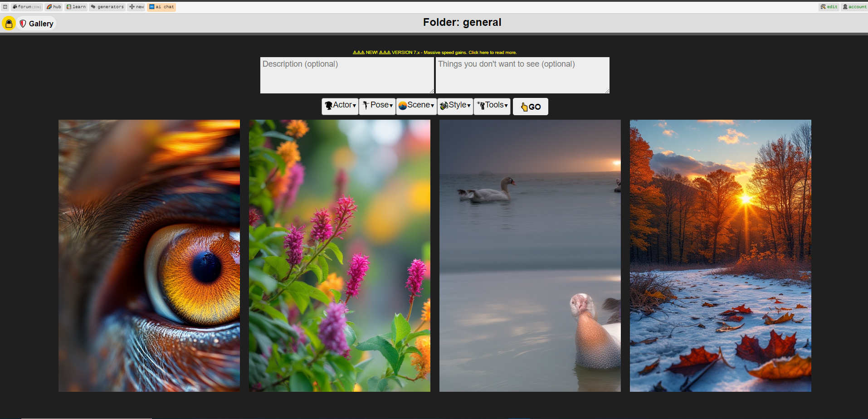Open the Style dropdown
The height and width of the screenshot is (419, 868).
tap(455, 106)
